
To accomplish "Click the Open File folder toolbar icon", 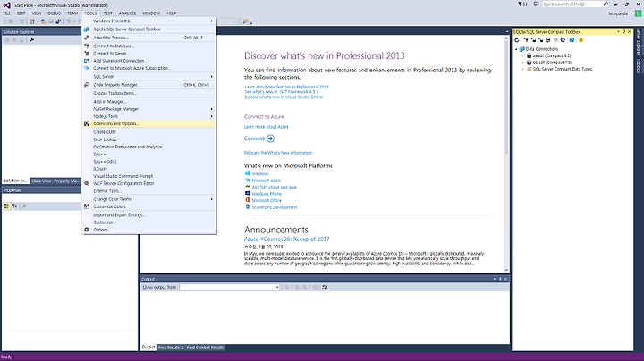I will click(x=43, y=21).
